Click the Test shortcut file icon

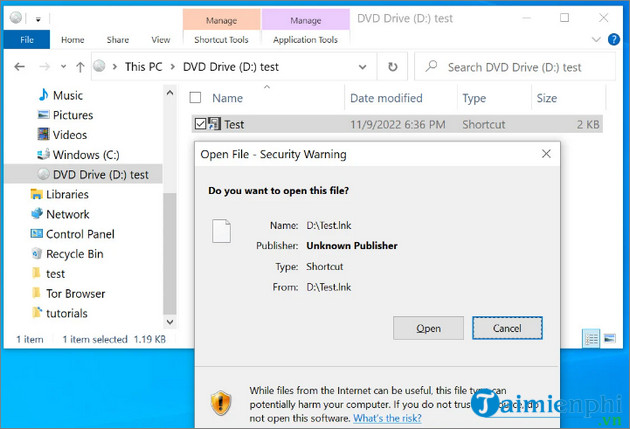215,124
